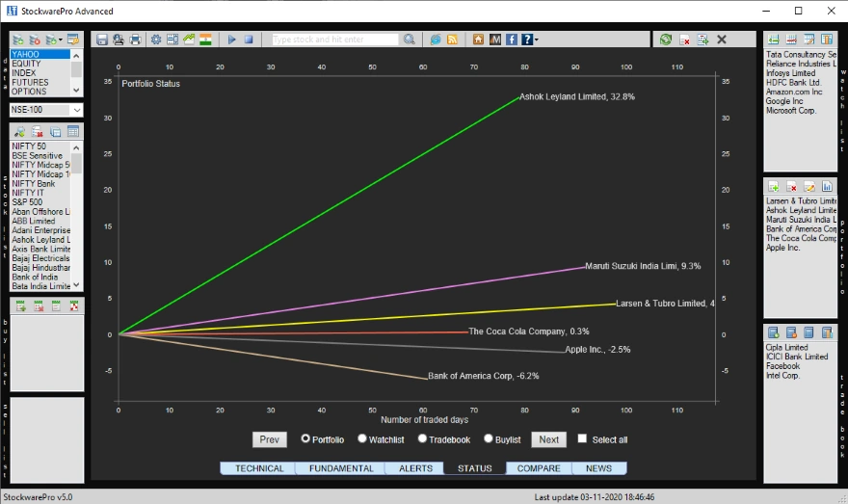Switch to the TECHNICAL tab
Screen dimensions: 848x504
[259, 468]
